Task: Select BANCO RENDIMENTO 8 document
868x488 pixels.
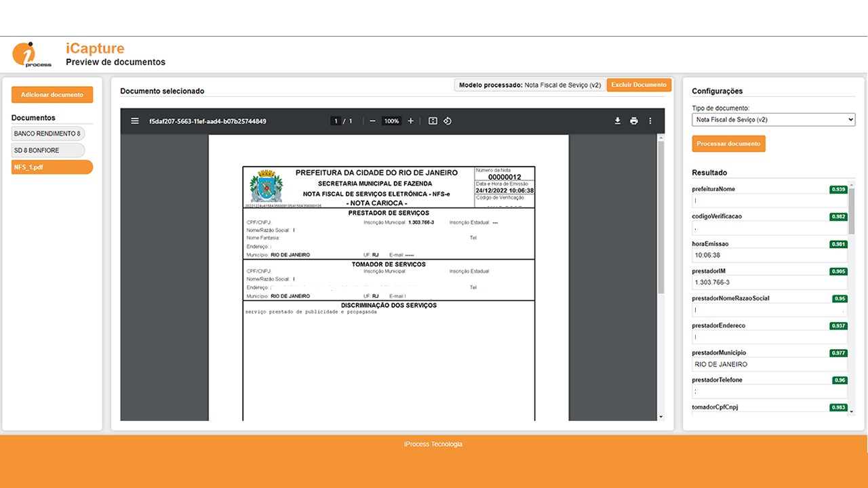Action: (x=48, y=134)
